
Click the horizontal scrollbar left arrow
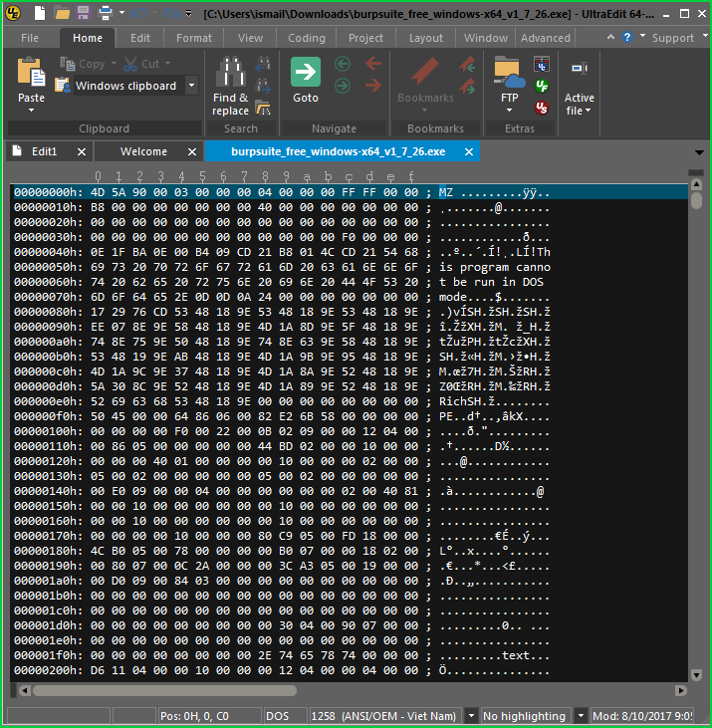[x=24, y=690]
